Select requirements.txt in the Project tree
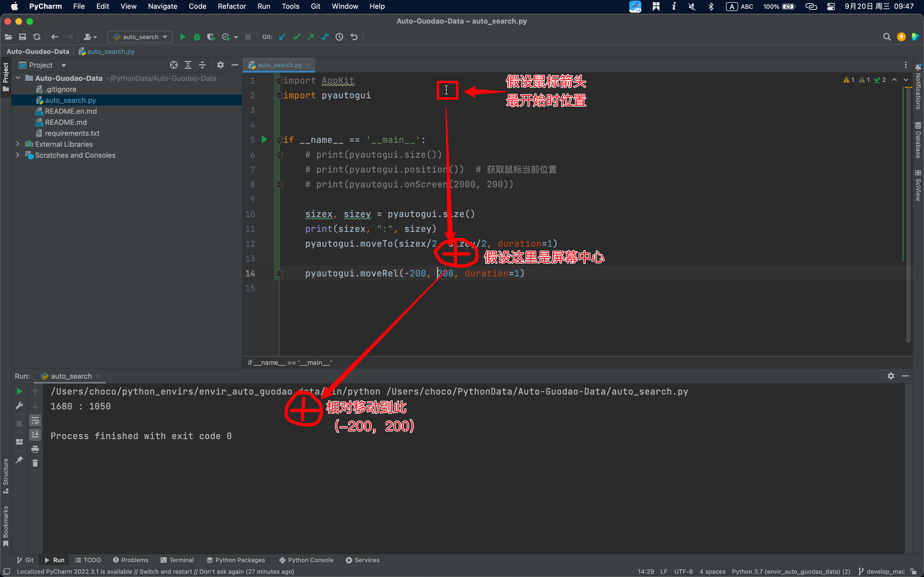This screenshot has width=924, height=577. [x=73, y=133]
